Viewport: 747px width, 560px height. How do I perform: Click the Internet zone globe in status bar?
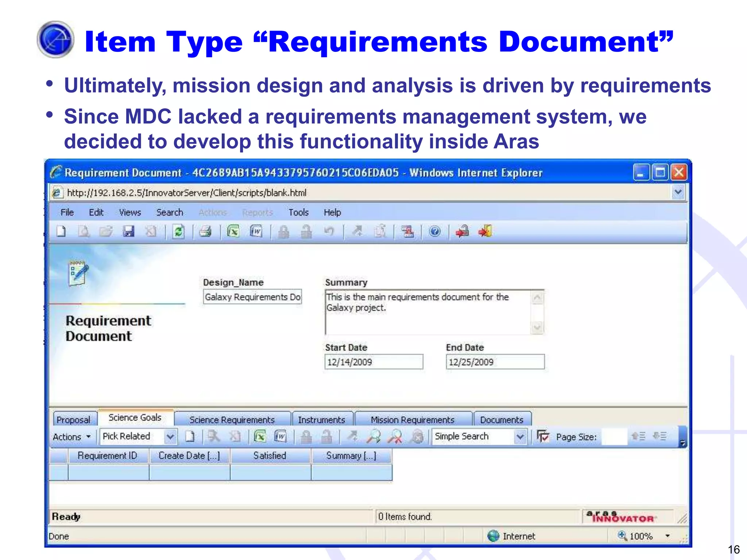493,536
